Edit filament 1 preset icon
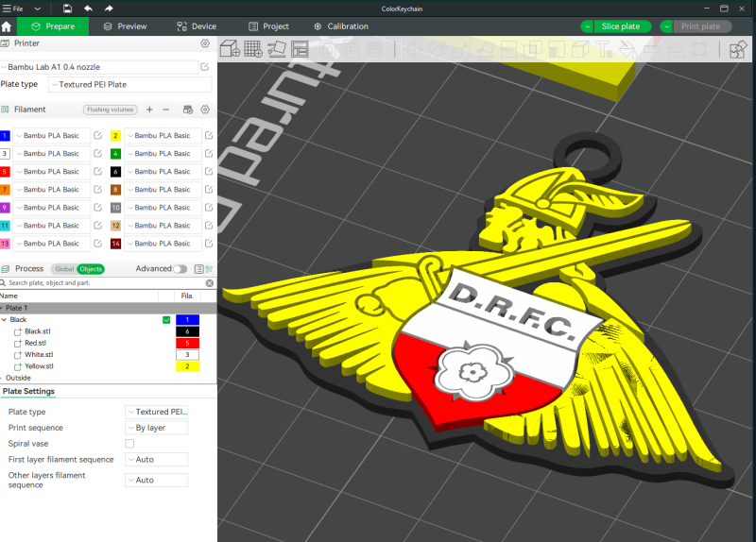 (x=98, y=135)
